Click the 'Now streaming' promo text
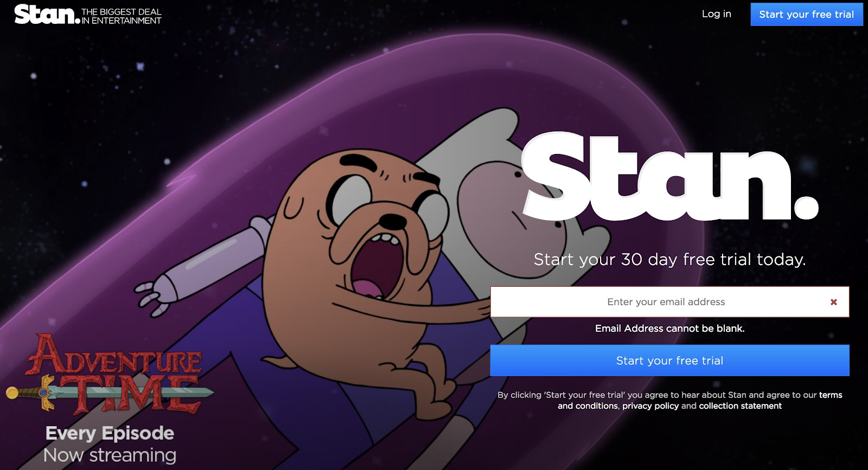This screenshot has height=470, width=868. pyautogui.click(x=110, y=455)
